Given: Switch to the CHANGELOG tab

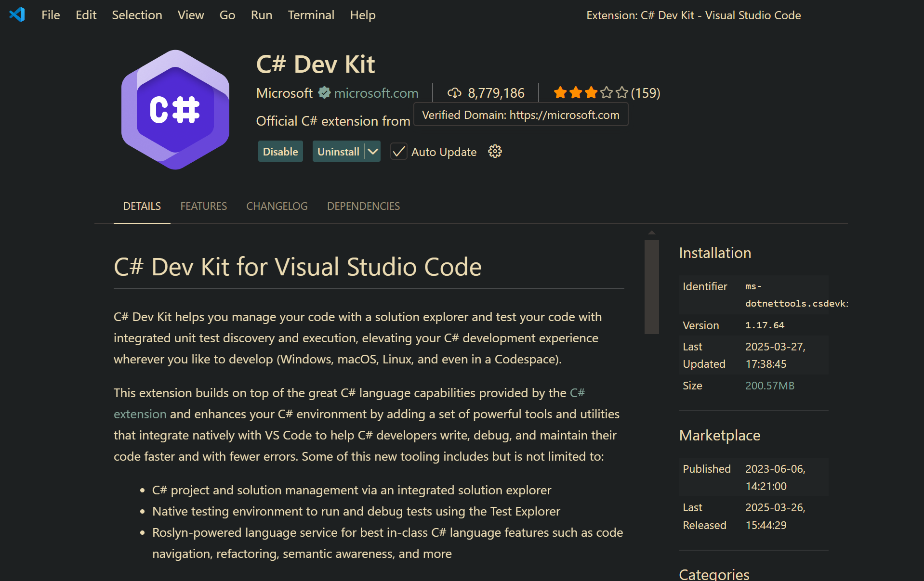Looking at the screenshot, I should [x=277, y=206].
